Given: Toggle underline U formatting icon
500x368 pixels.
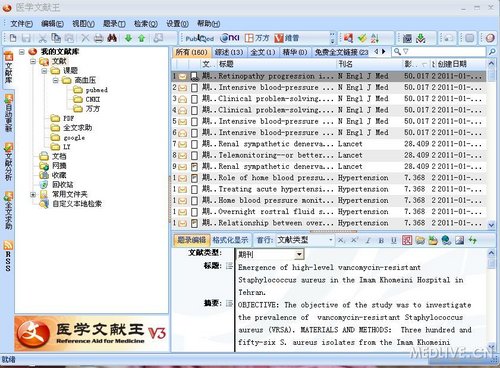Looking at the screenshot, I should [x=394, y=240].
